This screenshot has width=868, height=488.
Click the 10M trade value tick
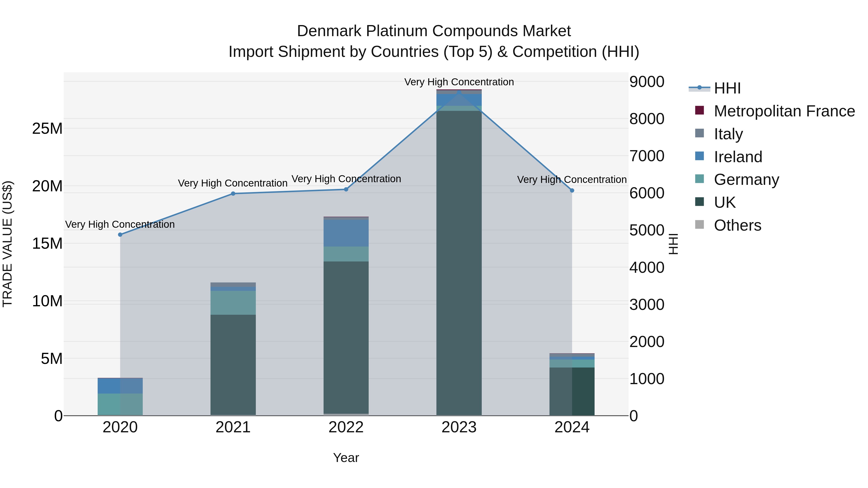[x=47, y=301]
